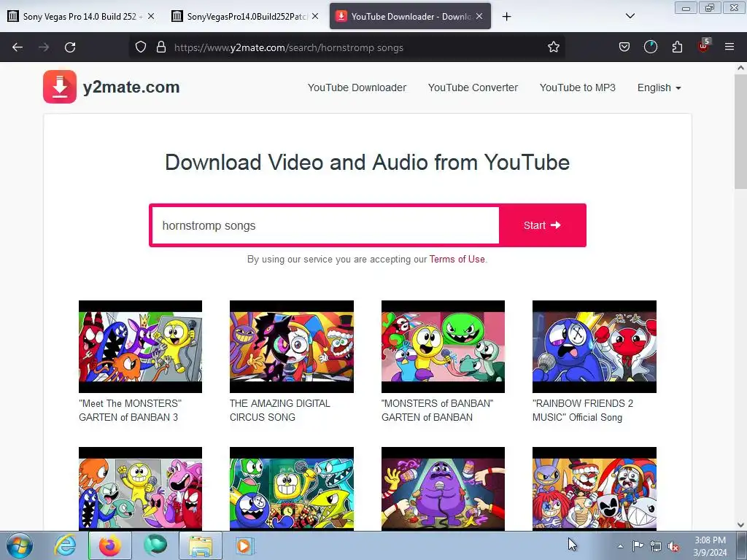The width and height of the screenshot is (747, 560).
Task: Close the Sony Vegas Pro 14.0 Build 252 tab
Action: coord(151,16)
